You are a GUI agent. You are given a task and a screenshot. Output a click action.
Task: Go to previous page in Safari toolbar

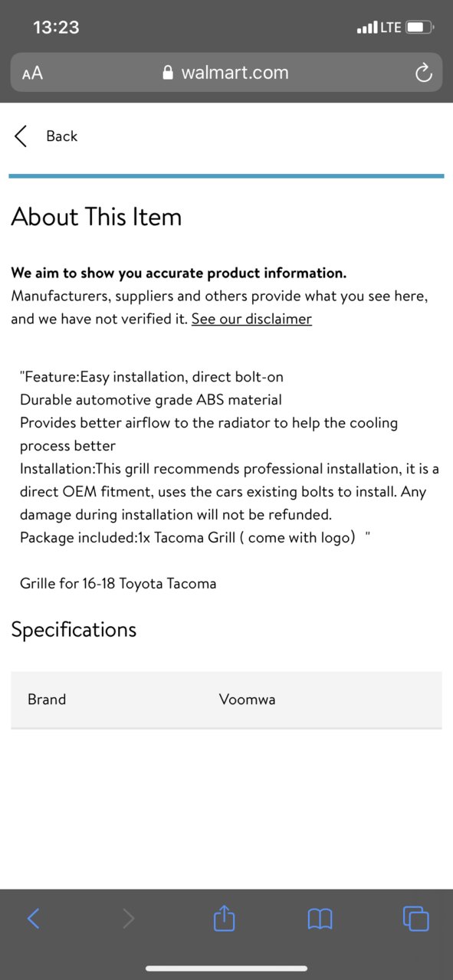[33, 918]
